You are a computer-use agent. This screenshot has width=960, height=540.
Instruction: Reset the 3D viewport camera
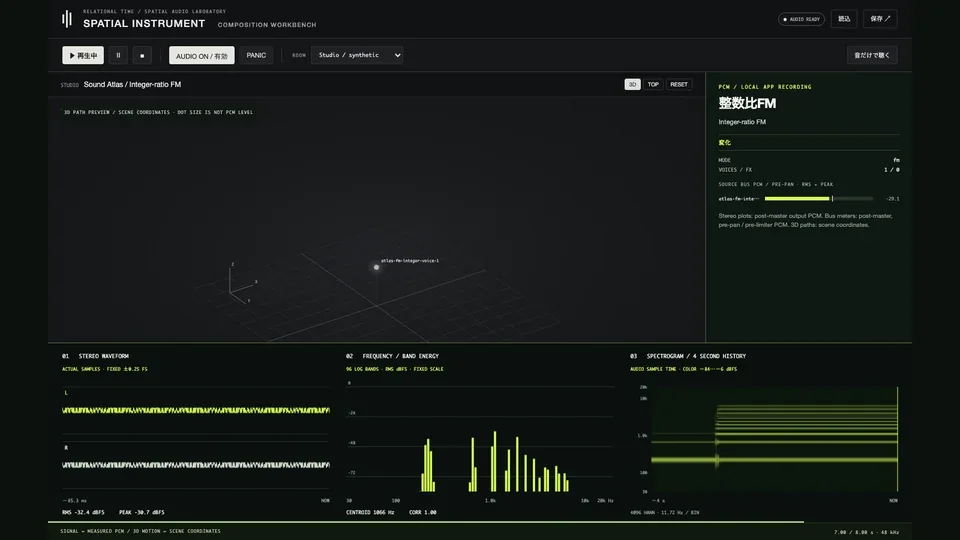coord(678,84)
